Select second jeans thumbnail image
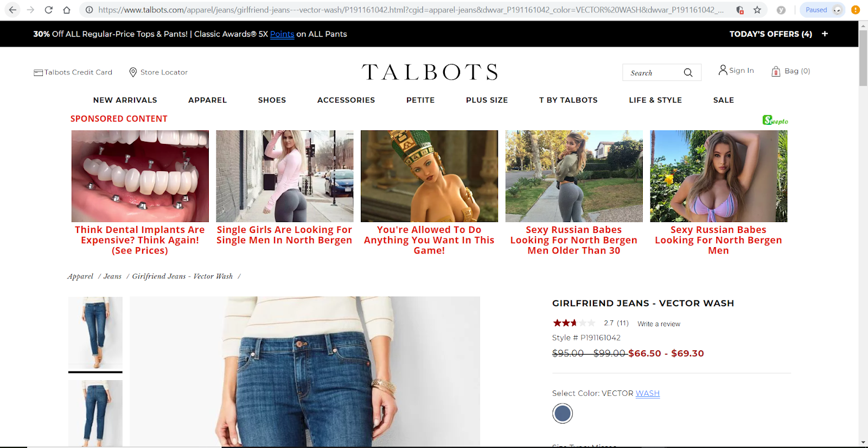Viewport: 868px width, 448px height. coord(95,413)
